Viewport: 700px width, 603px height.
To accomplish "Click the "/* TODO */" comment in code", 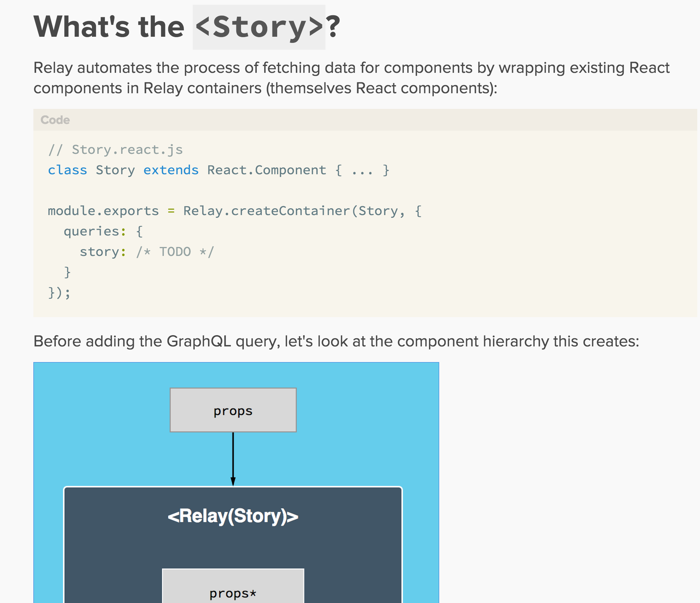I will [x=175, y=252].
